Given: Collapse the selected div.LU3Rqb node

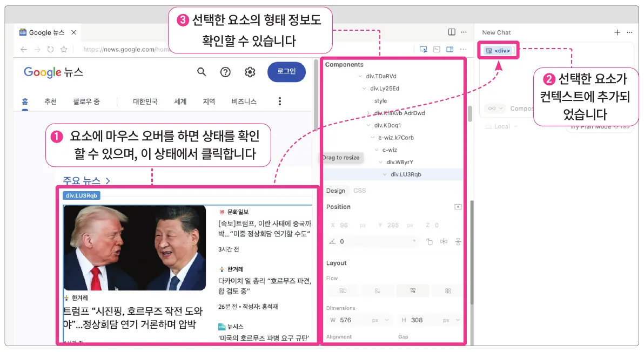Looking at the screenshot, I should point(385,175).
